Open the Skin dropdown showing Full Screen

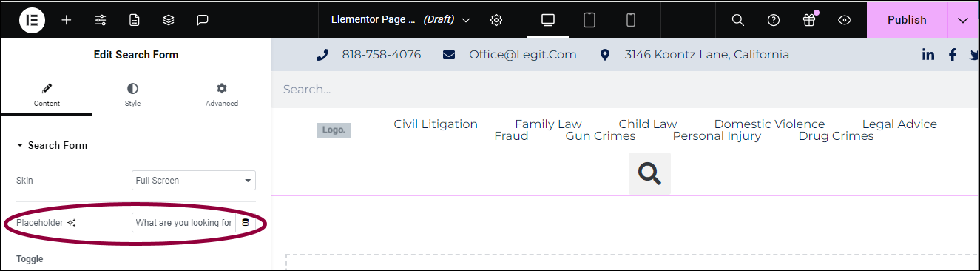194,180
